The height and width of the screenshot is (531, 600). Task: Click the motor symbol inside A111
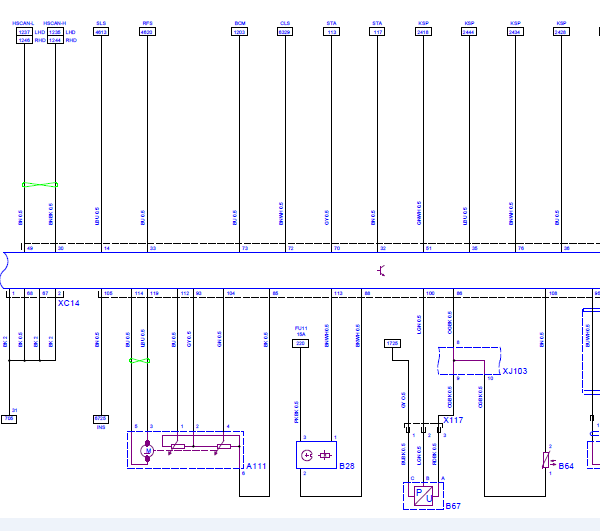pos(147,451)
